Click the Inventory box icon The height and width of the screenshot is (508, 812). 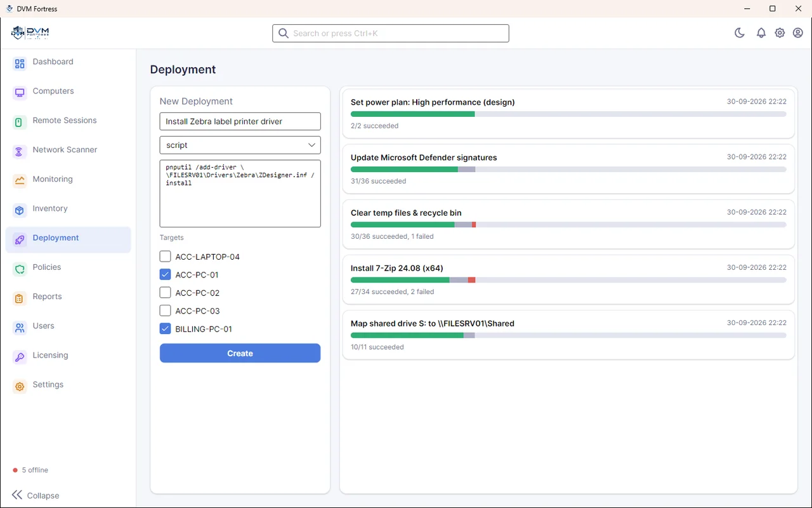(x=20, y=210)
